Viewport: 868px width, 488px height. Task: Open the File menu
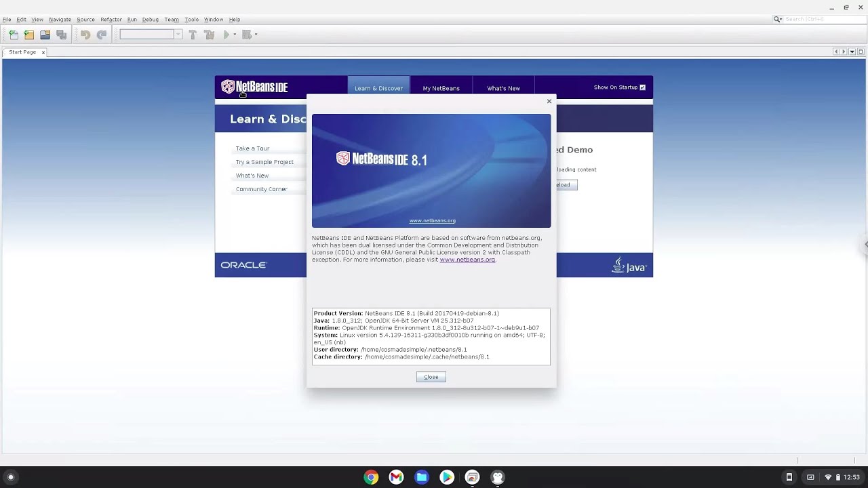click(7, 20)
